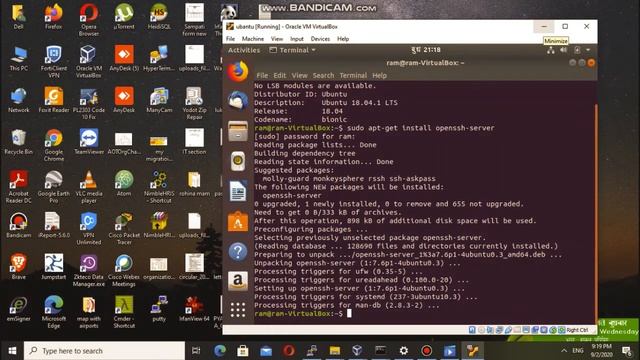640x360 pixels.
Task: Open the Terminal File menu
Action: point(262,76)
